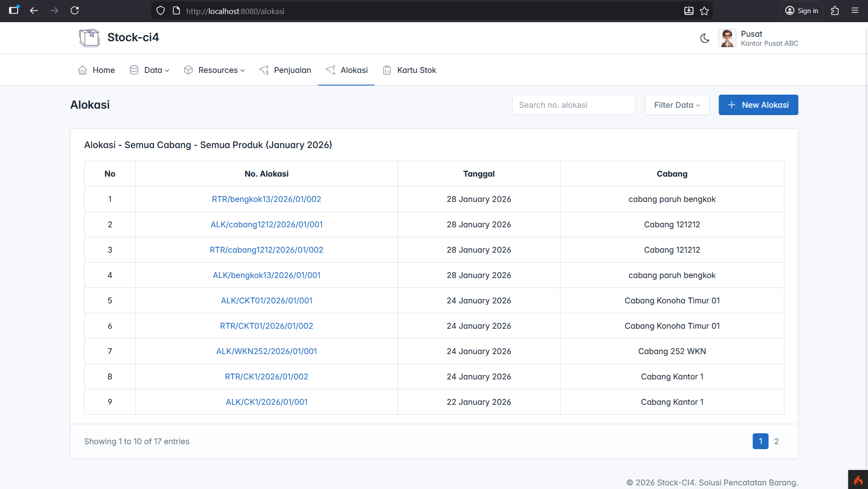This screenshot has height=489, width=868.
Task: Open the browser sidebar tabs icon
Action: tap(14, 10)
